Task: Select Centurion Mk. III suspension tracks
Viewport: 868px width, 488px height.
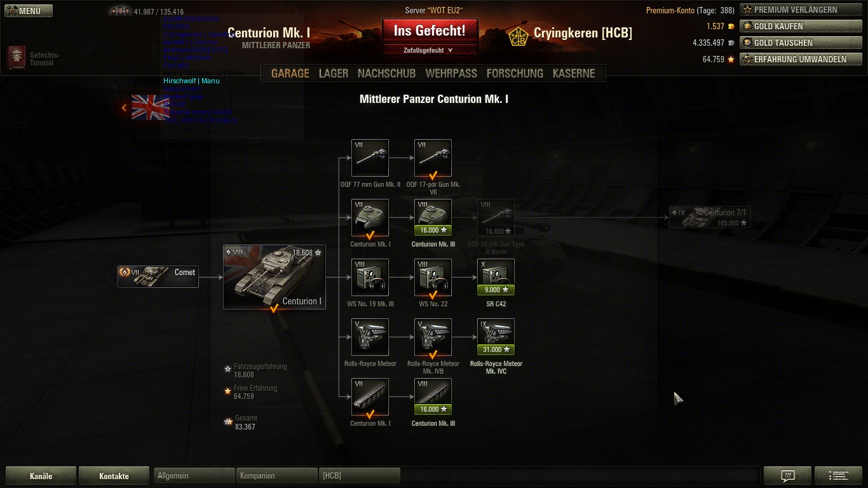Action: [433, 396]
